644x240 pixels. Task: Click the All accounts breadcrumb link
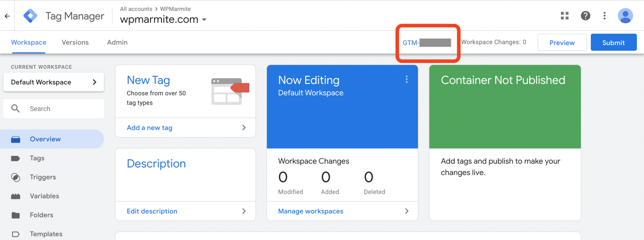coord(136,9)
